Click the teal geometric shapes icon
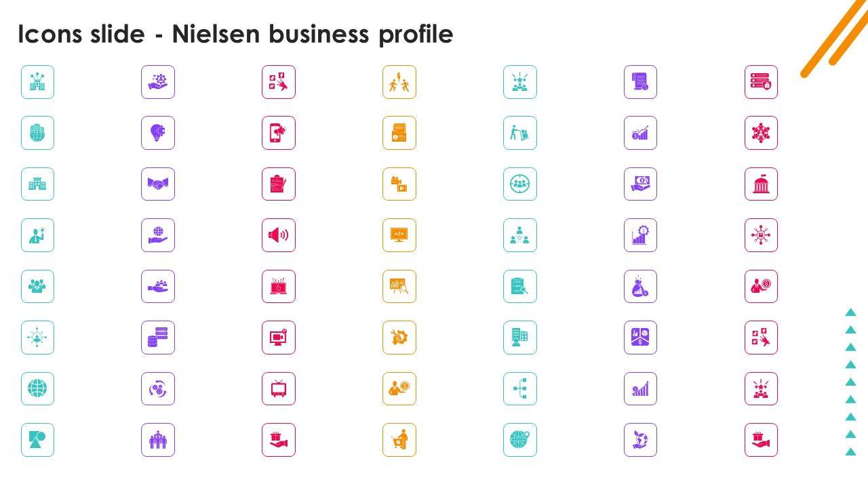The height and width of the screenshot is (488, 868). pyautogui.click(x=37, y=440)
